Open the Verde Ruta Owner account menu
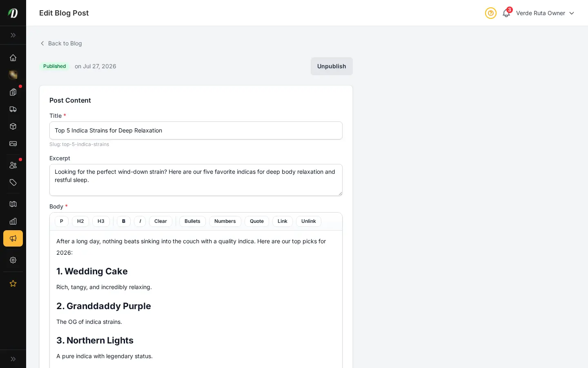This screenshot has width=588, height=368. coord(545,13)
